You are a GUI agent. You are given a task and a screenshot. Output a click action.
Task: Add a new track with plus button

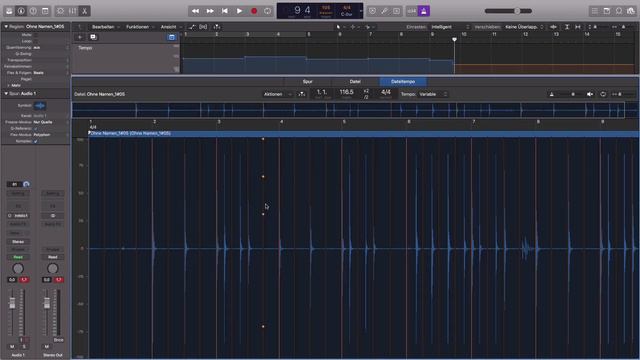[80, 37]
